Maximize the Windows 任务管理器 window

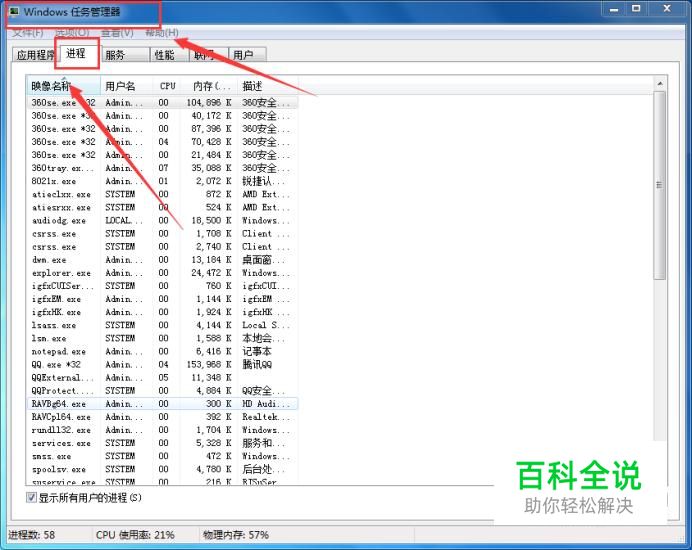click(x=636, y=9)
